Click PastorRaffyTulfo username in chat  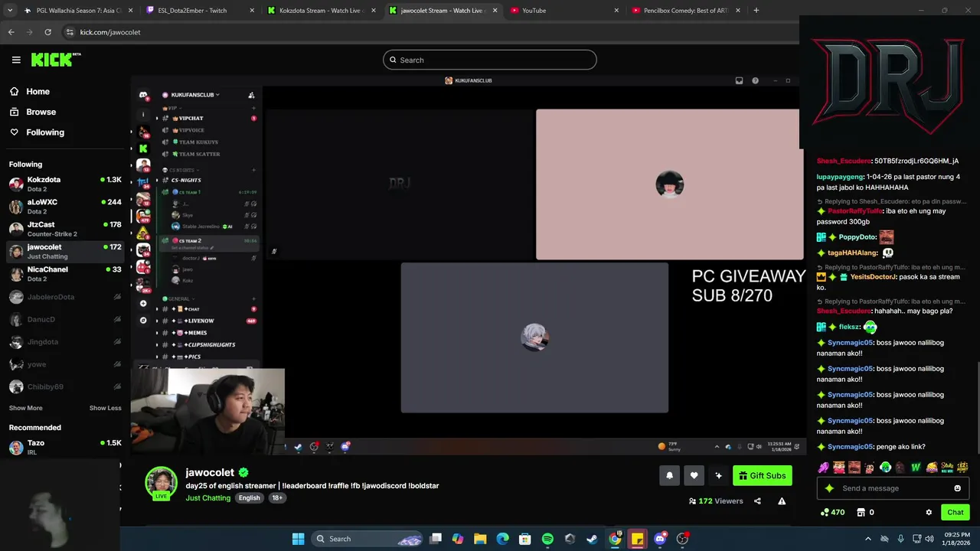855,211
